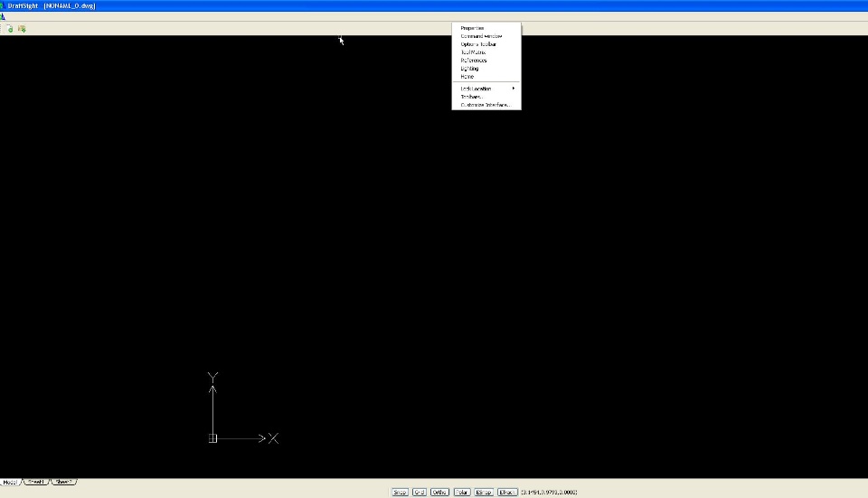Switch to the Model tab
The image size is (868, 498).
click(10, 482)
